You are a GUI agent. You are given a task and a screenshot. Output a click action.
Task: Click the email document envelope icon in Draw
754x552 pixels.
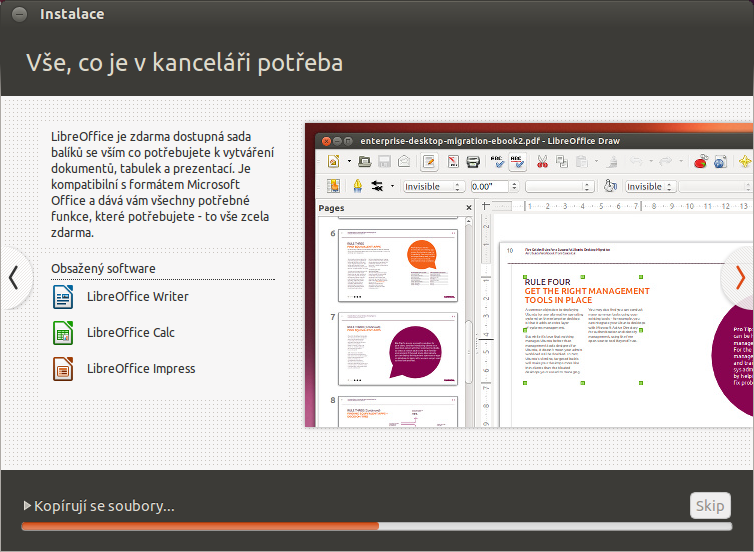(x=404, y=162)
